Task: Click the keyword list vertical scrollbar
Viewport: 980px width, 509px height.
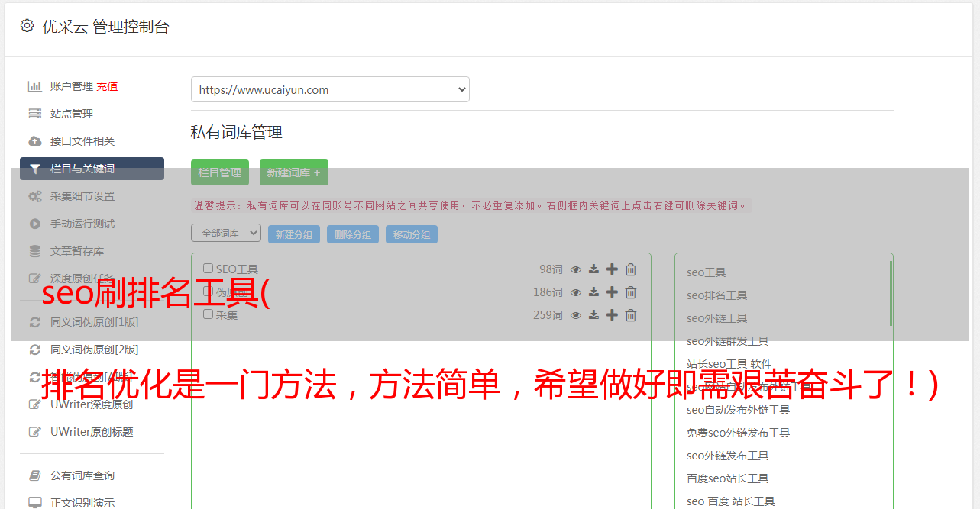Action: (x=891, y=293)
